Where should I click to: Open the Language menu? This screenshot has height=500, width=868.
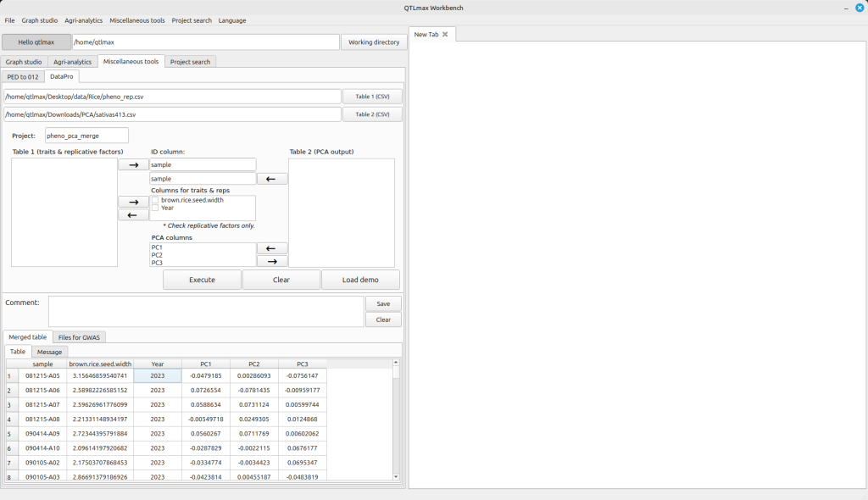232,20
